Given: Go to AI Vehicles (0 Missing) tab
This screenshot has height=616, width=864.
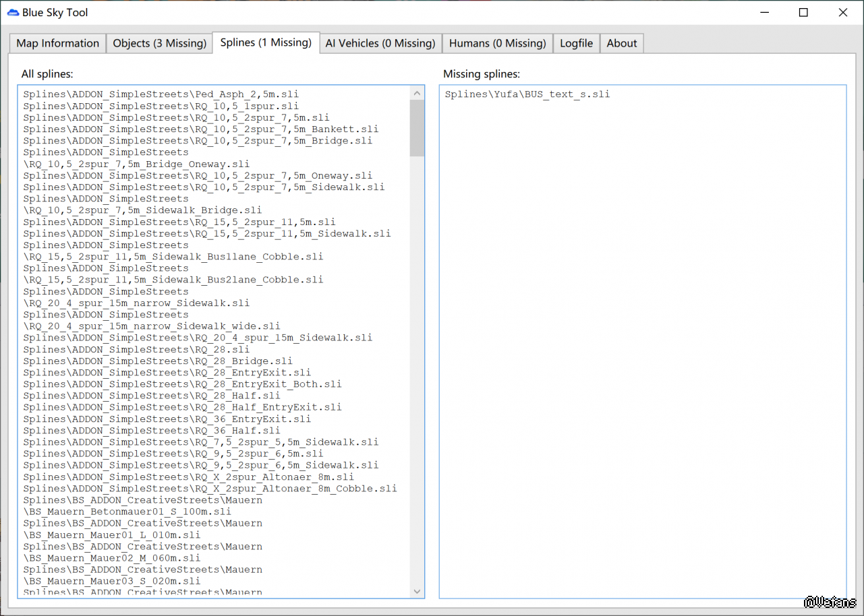Looking at the screenshot, I should pos(380,43).
